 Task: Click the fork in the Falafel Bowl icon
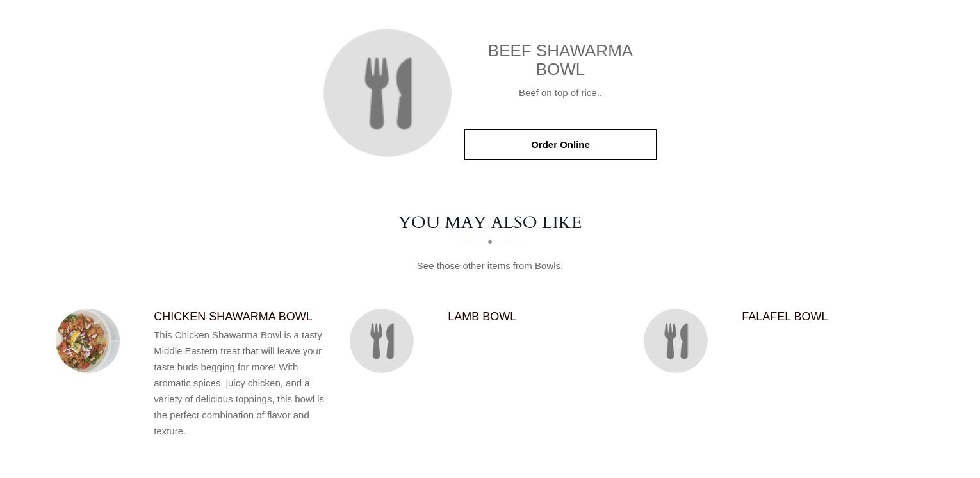(x=670, y=341)
